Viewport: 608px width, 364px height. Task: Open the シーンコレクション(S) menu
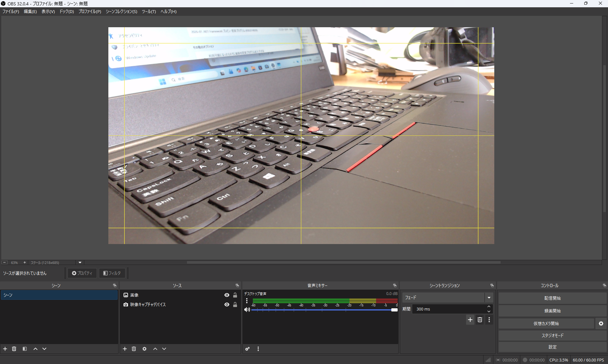121,11
